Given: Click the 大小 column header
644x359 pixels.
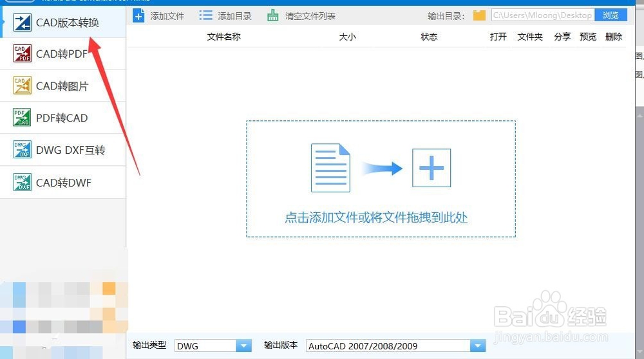Looking at the screenshot, I should (x=348, y=37).
